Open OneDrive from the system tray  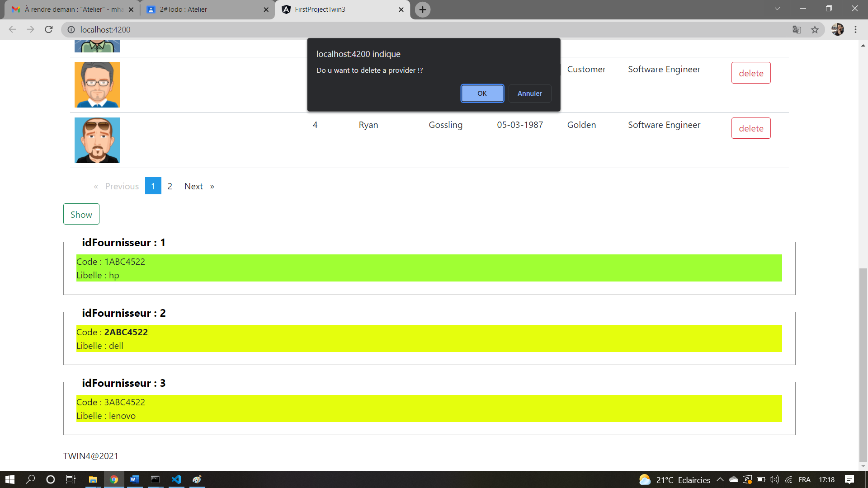coord(734,479)
